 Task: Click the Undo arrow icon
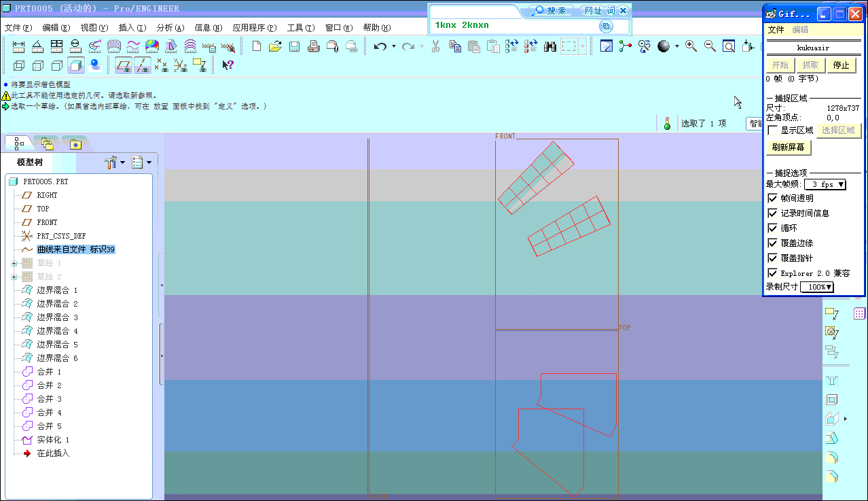[x=380, y=46]
